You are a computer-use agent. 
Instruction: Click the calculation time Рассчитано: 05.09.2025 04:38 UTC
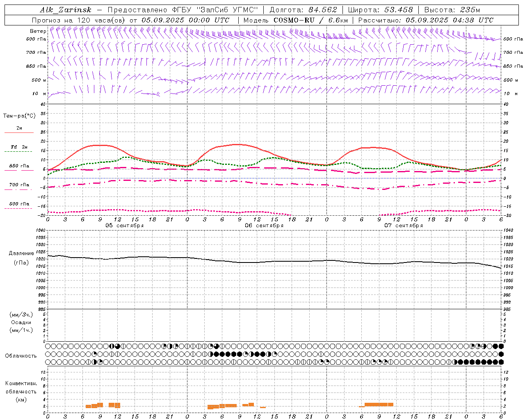point(426,20)
